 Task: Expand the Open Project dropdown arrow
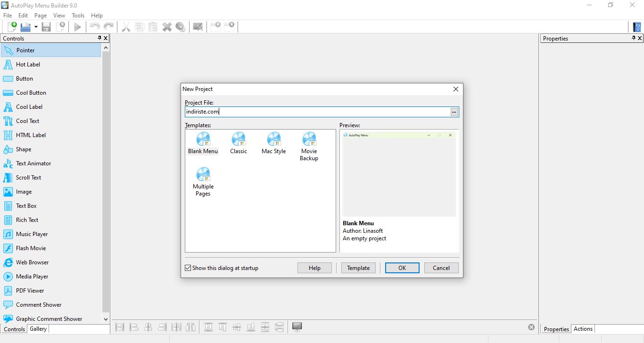36,27
